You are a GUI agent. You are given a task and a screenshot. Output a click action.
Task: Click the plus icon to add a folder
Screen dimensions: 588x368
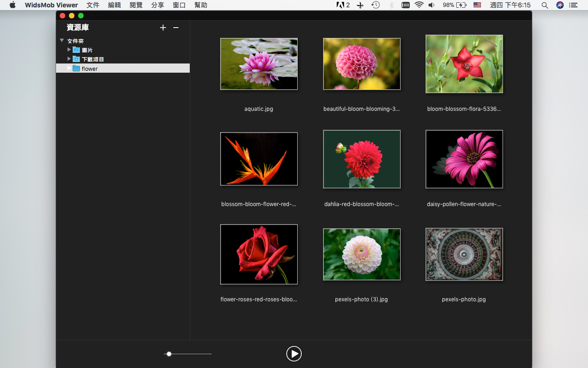point(163,28)
